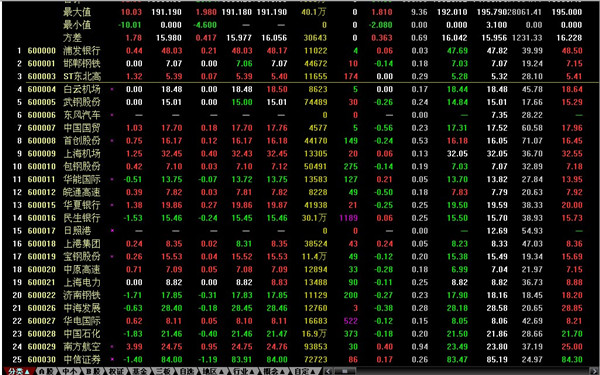Viewport: 600px width, 375px height.
Task: Select stock code 600028
Action: click(x=42, y=334)
